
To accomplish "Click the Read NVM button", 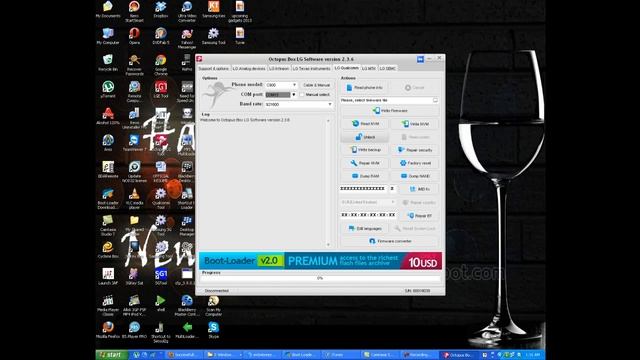I will (x=365, y=124).
